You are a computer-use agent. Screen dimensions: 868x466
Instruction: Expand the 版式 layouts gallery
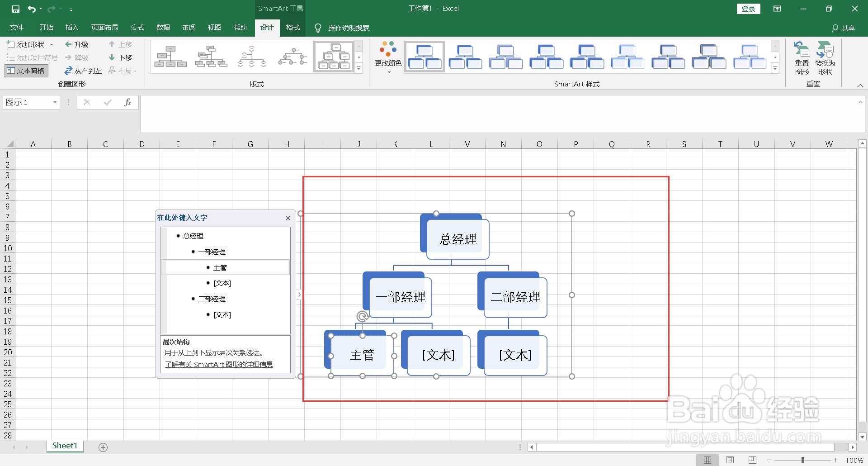coord(359,68)
